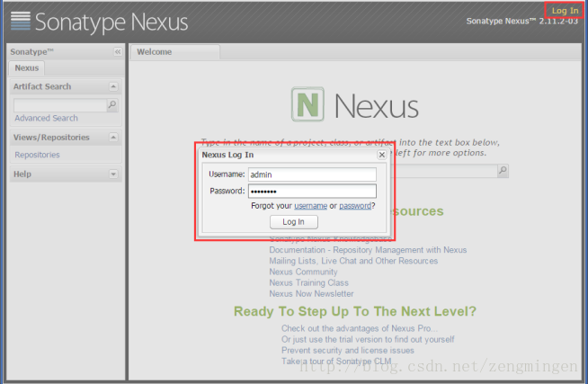Click the Artifact Search text field
This screenshot has width=588, height=384.
(x=60, y=105)
